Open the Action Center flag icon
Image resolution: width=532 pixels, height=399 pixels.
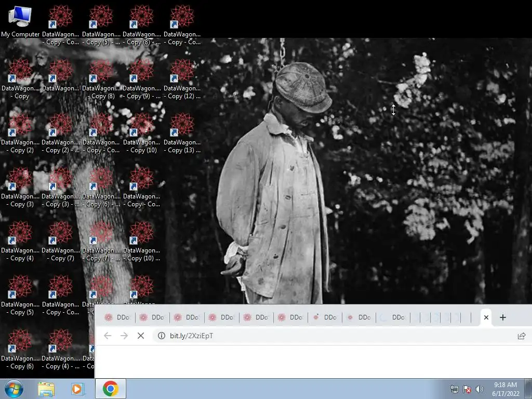tap(467, 389)
